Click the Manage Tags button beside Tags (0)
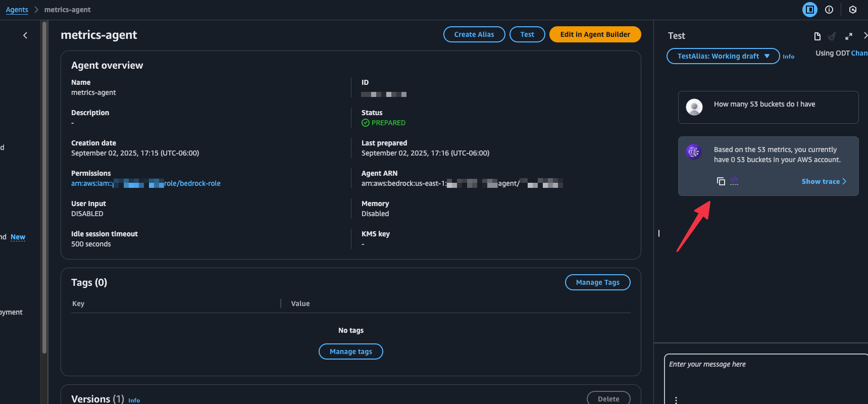Viewport: 868px width, 404px height. coord(597,282)
